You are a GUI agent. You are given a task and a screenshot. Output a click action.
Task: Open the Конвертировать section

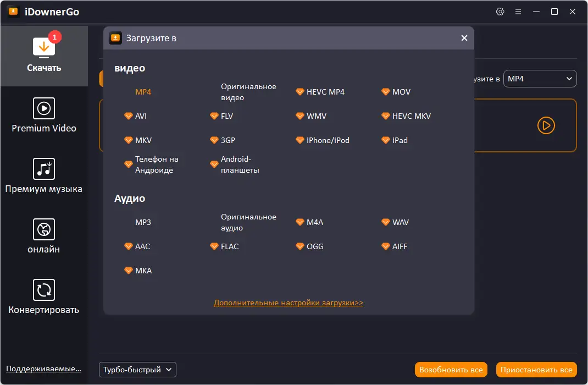coord(44,297)
